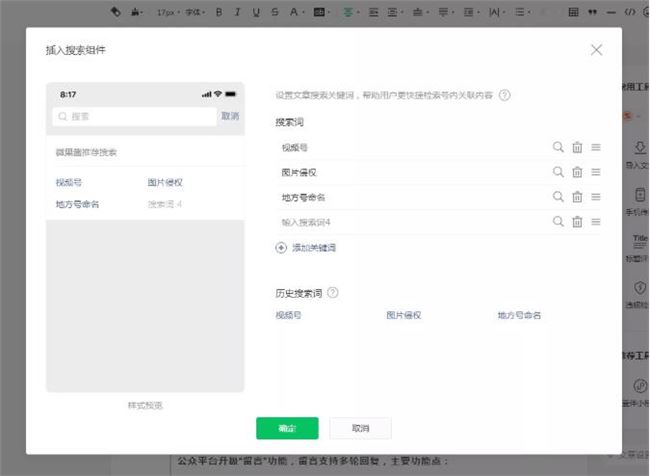Toggle strikethrough formatting (S)
The height and width of the screenshot is (476, 650).
(x=275, y=12)
